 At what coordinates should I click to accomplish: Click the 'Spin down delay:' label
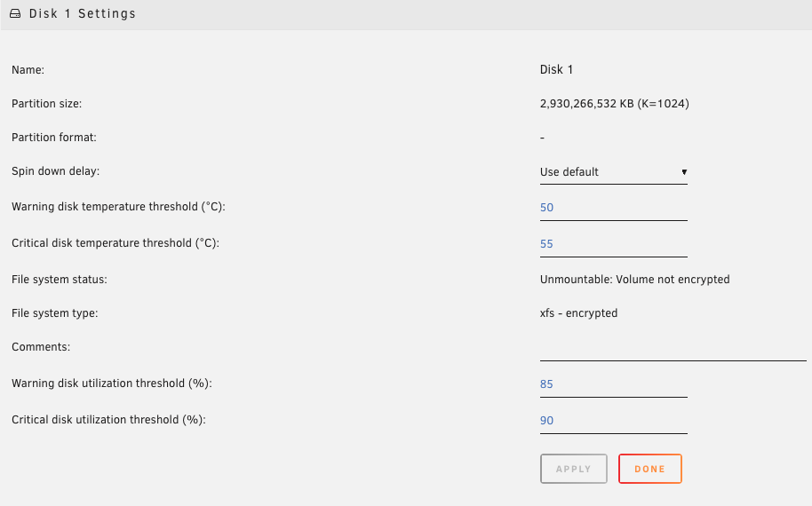click(55, 171)
